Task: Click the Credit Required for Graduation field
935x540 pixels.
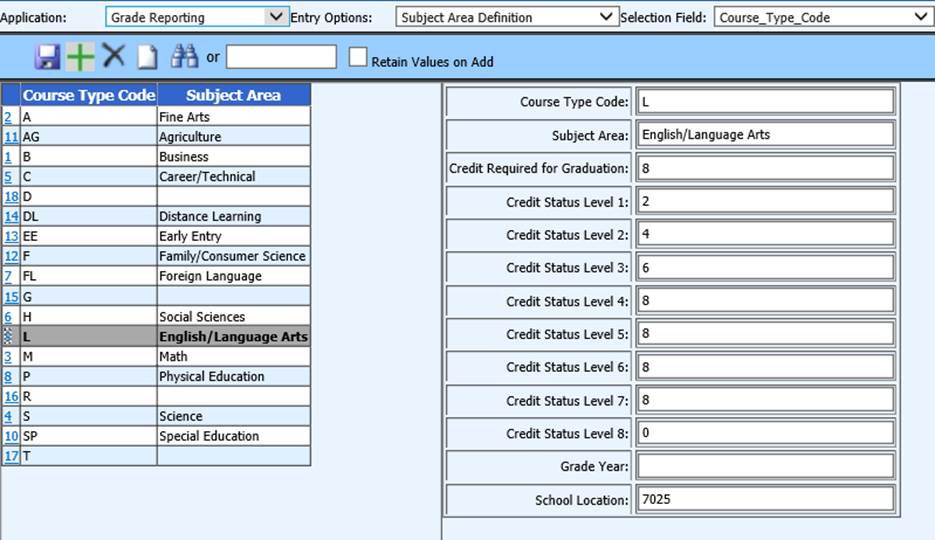Action: pos(765,168)
